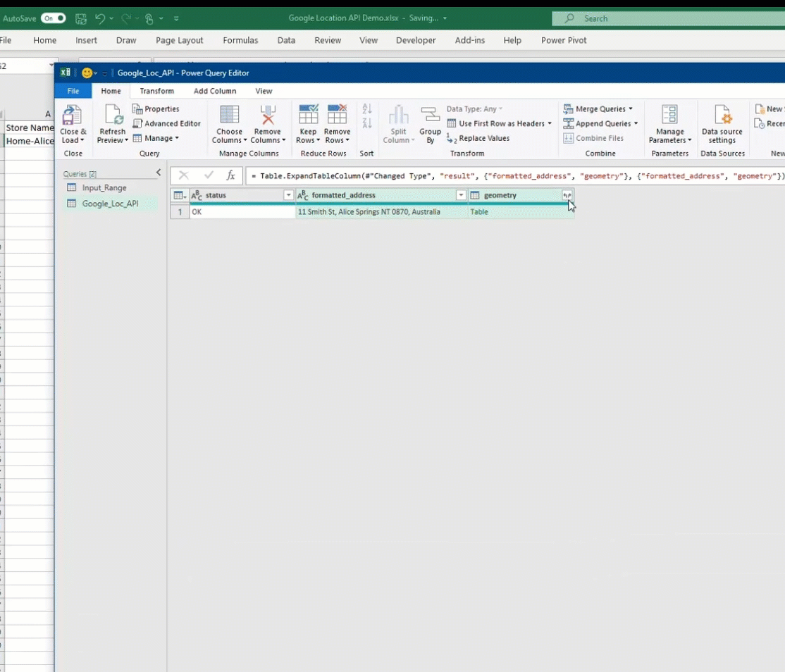Select the 11 Smith St address cell
Image resolution: width=785 pixels, height=672 pixels.
click(x=382, y=211)
